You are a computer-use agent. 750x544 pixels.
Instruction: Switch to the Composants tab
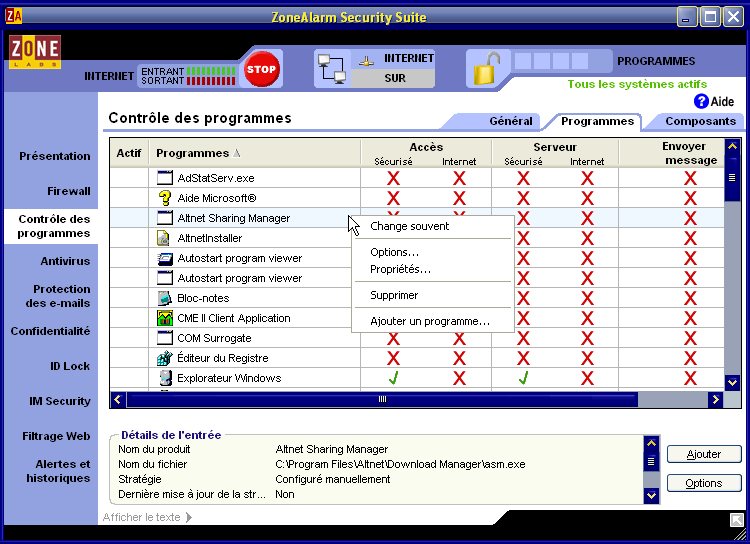(x=700, y=121)
